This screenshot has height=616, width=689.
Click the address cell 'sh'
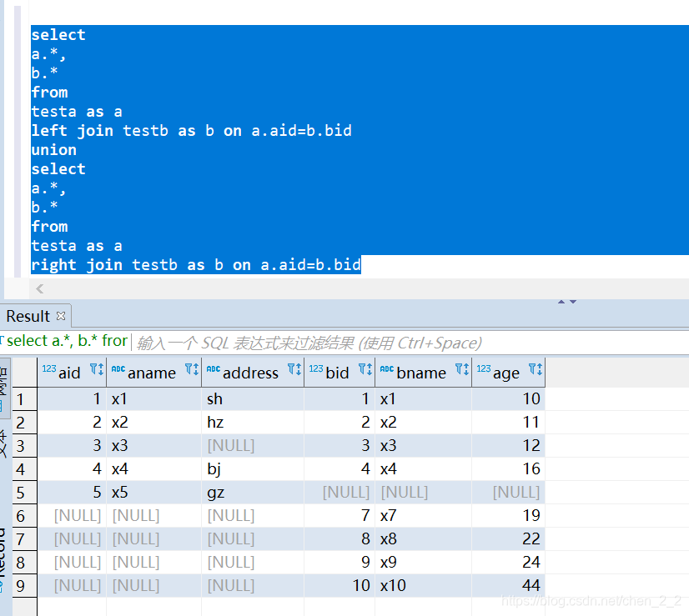point(253,399)
